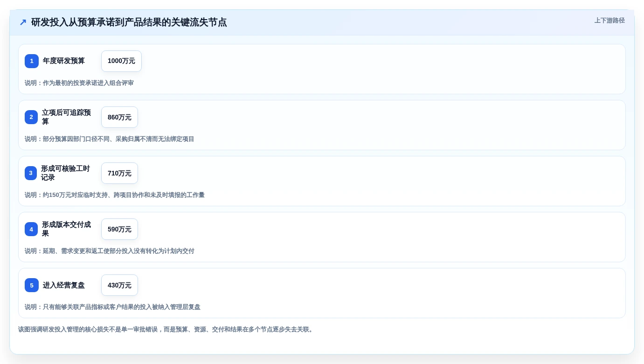Viewport: 644px width, 364px height.
Task: Select step badge number 5
Action: point(32,285)
